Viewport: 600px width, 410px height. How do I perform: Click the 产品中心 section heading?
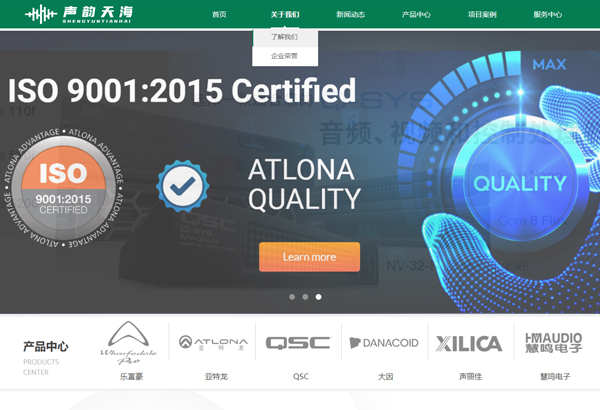(x=46, y=346)
